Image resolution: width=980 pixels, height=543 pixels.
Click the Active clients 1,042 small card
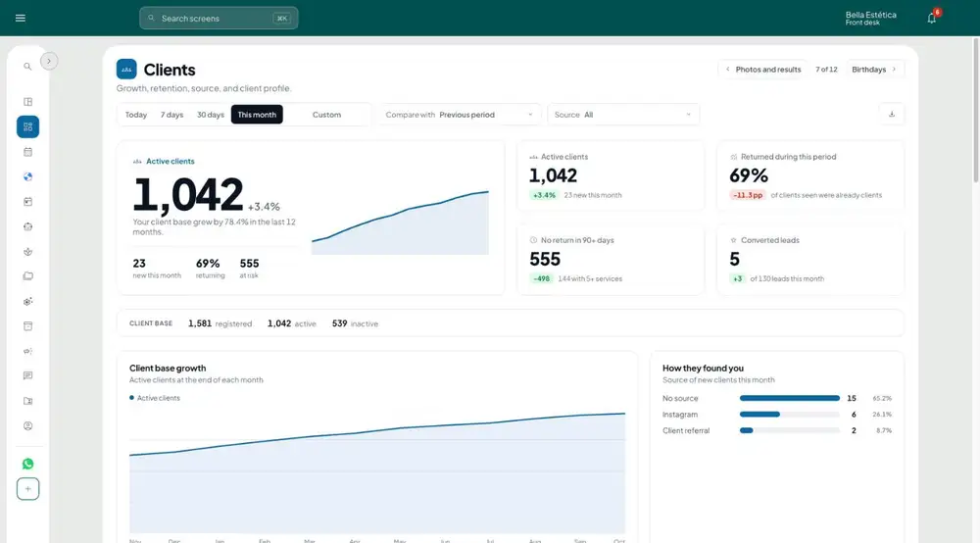click(x=611, y=175)
